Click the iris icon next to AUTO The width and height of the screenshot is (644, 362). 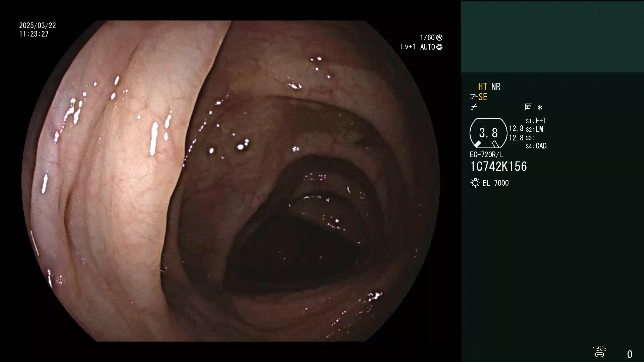(x=439, y=47)
